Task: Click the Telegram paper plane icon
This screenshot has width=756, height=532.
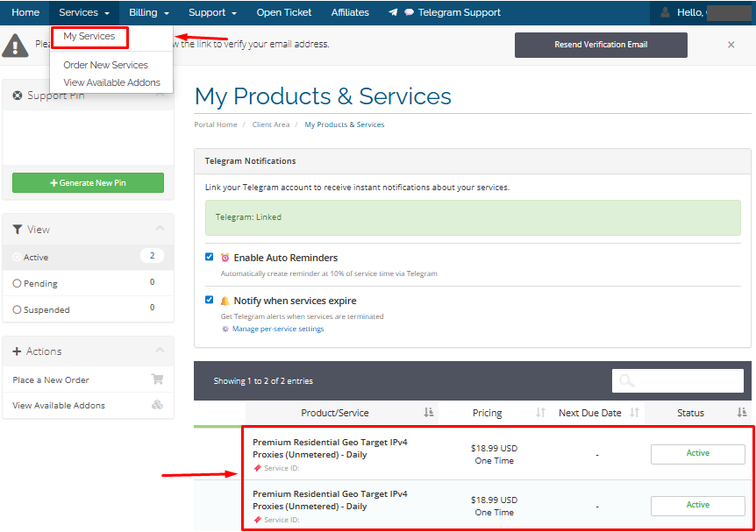Action: [392, 13]
